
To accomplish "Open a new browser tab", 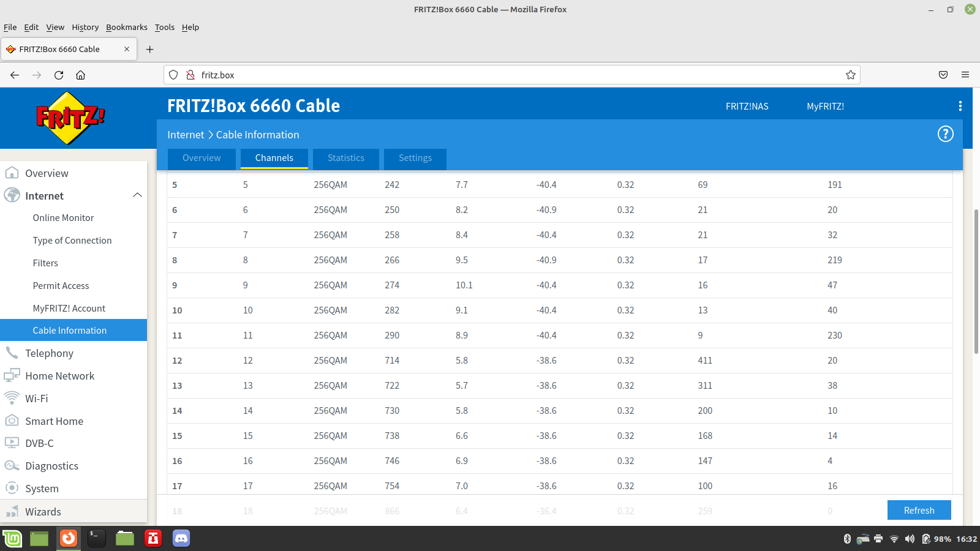I will [149, 49].
